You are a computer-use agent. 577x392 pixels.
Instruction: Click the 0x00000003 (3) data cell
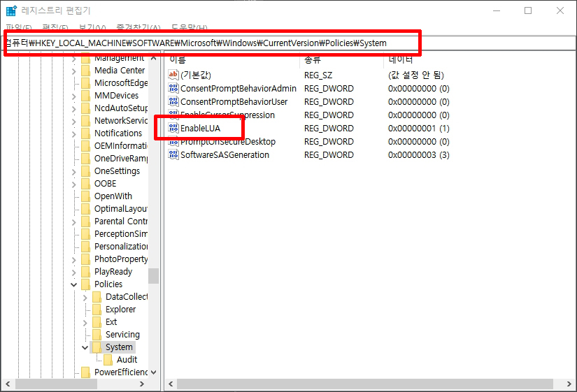[419, 155]
